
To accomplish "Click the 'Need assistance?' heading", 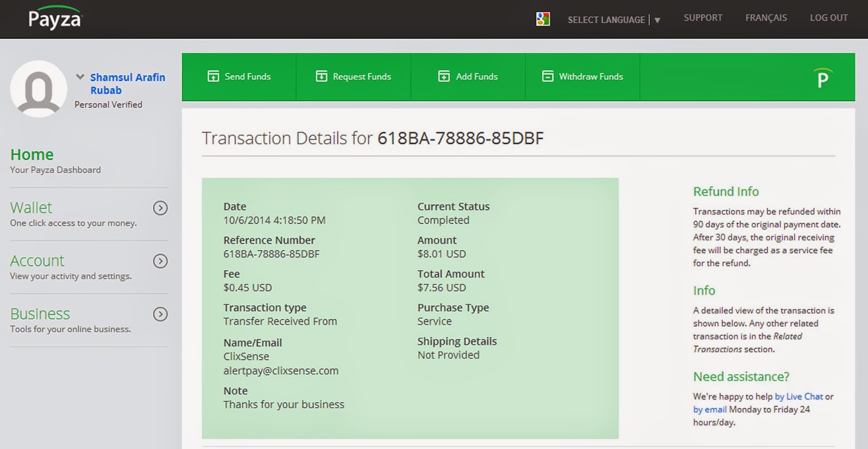I will [x=741, y=377].
